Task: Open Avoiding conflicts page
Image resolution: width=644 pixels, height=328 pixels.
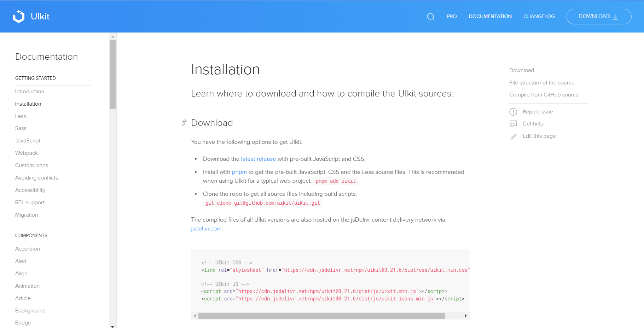Action: click(36, 178)
